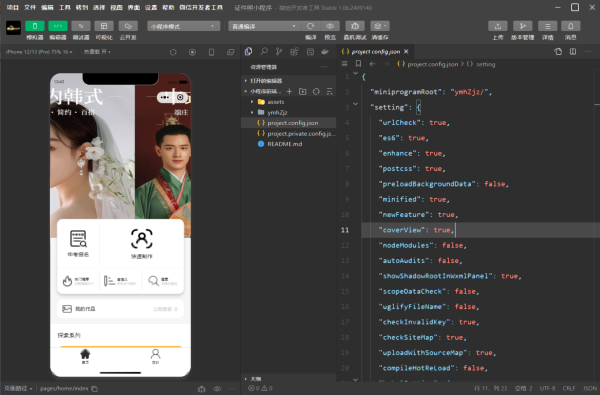600x395 pixels.
Task: Click the simulator record/stop icon
Action: (192, 52)
